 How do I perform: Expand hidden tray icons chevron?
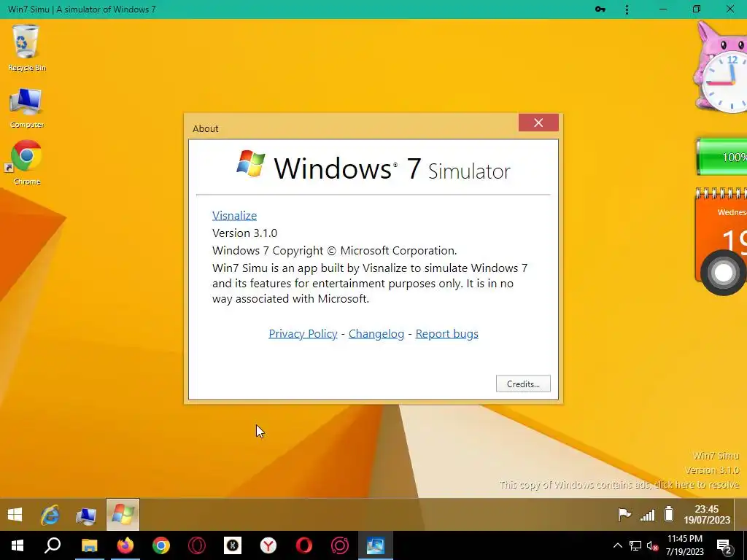(x=617, y=545)
